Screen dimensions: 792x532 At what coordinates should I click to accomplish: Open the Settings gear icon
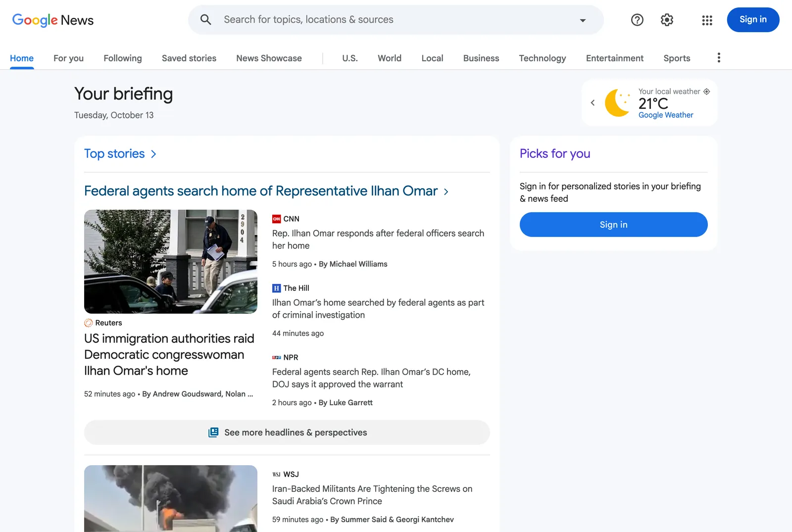[x=667, y=20]
